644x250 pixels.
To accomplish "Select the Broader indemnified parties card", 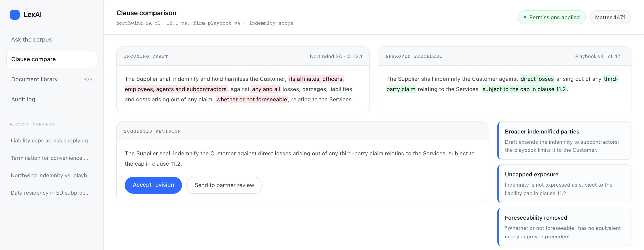I will coord(564,140).
